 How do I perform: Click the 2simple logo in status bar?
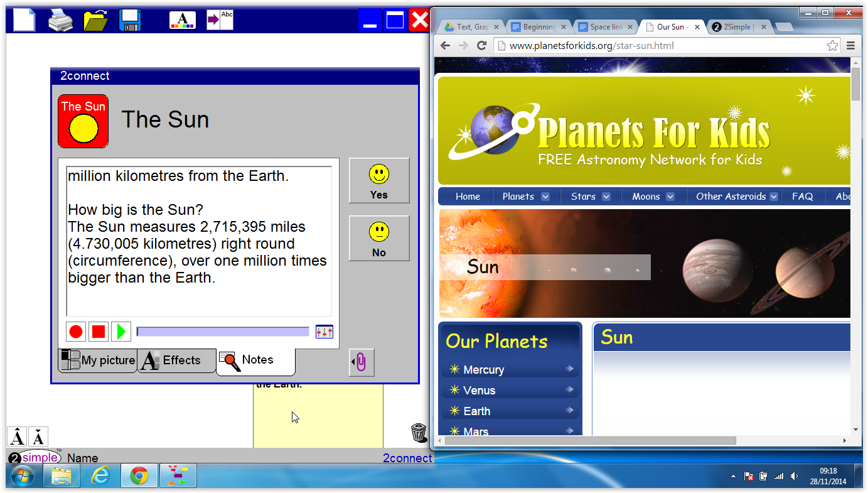click(35, 458)
